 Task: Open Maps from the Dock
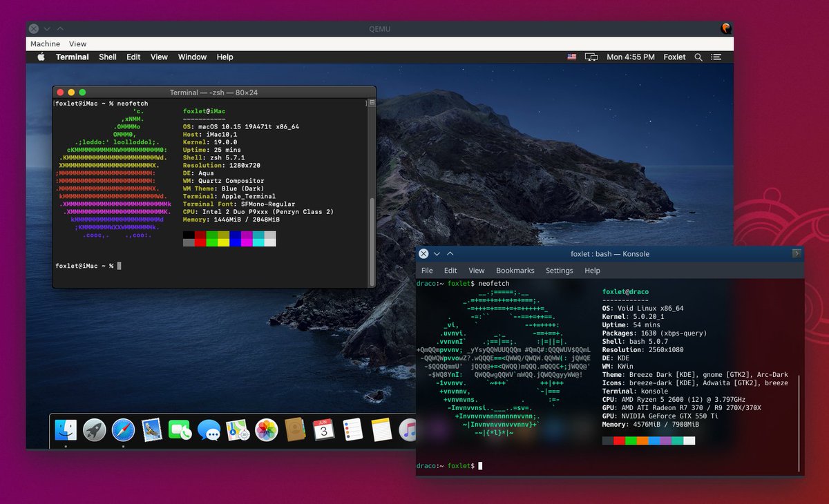(x=238, y=429)
